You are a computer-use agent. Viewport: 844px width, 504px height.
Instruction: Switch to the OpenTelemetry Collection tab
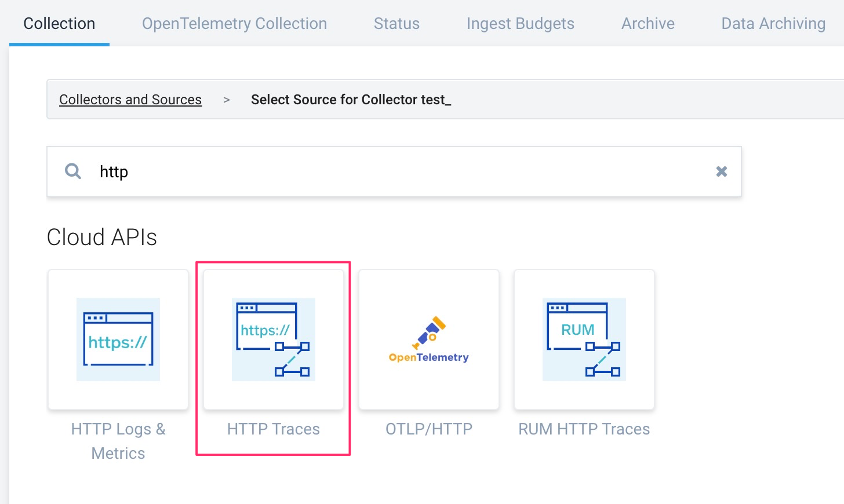click(x=234, y=24)
